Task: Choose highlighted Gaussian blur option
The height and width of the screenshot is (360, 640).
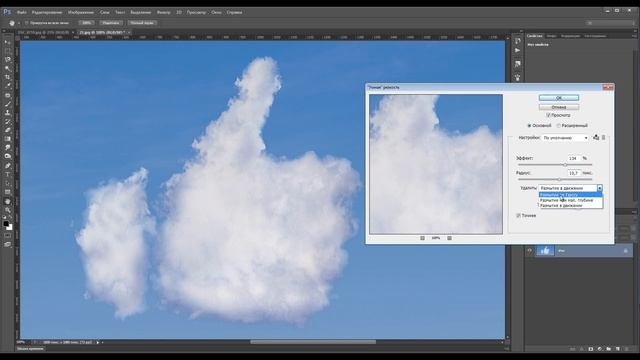Action: pos(571,195)
